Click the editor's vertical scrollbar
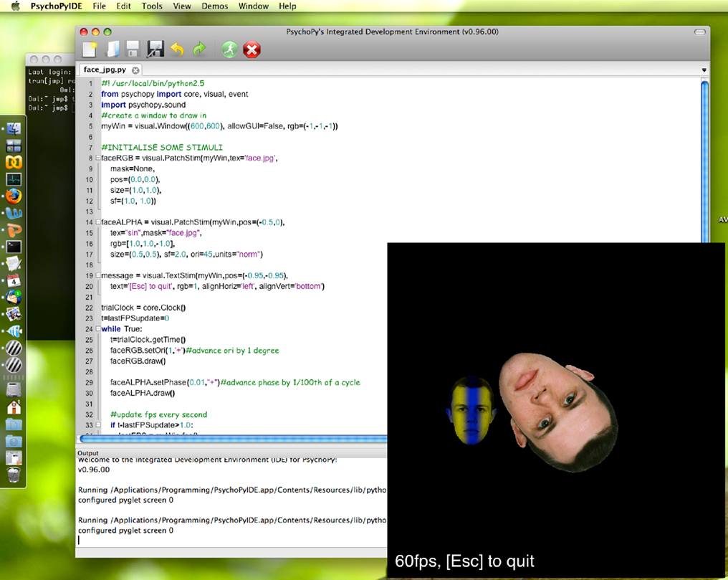Screen dimensions: 728x580 click(x=705, y=162)
